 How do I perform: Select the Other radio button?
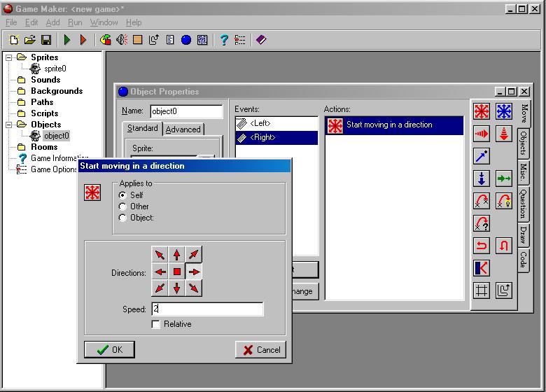click(x=123, y=206)
